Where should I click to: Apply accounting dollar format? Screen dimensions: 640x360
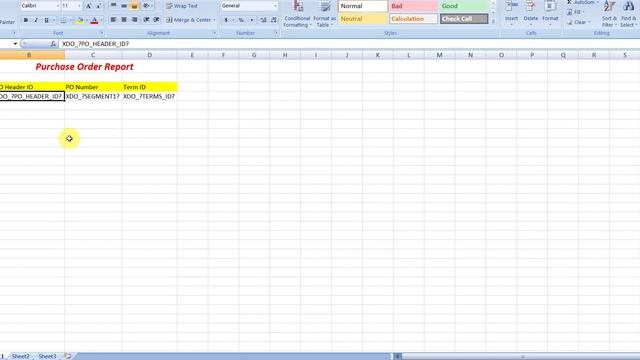pyautogui.click(x=226, y=20)
